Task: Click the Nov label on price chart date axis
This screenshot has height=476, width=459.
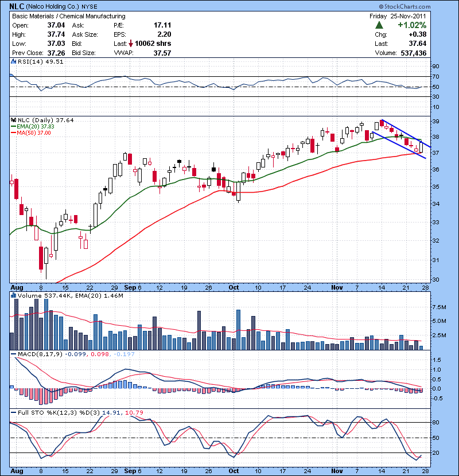Action: coord(337,287)
